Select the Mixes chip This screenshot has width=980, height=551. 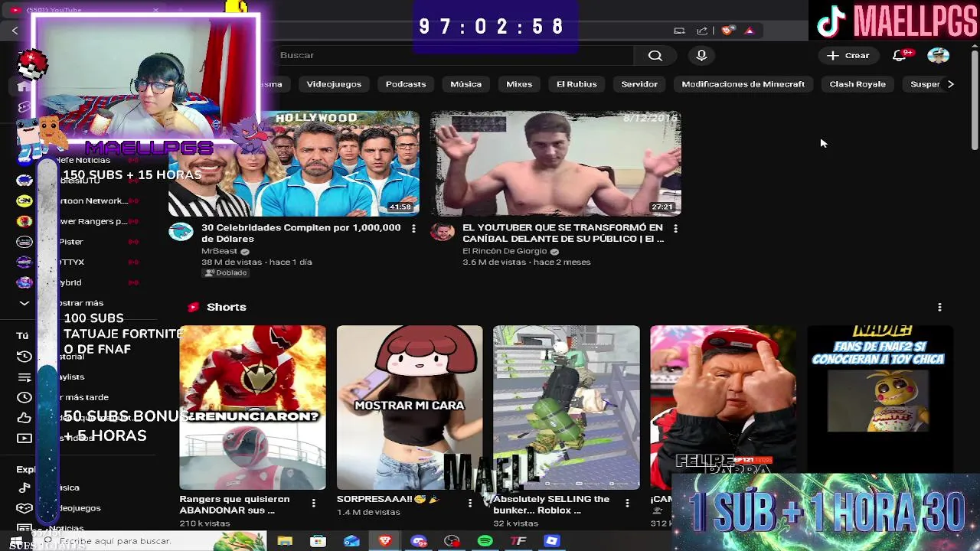coord(519,84)
